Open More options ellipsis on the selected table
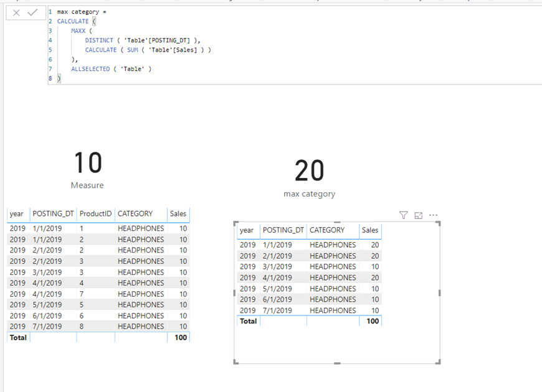 [x=434, y=215]
